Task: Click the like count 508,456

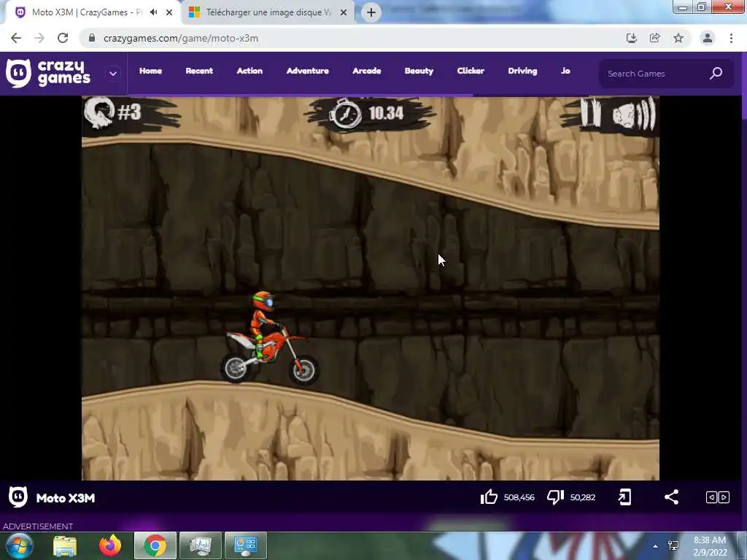Action: click(519, 497)
